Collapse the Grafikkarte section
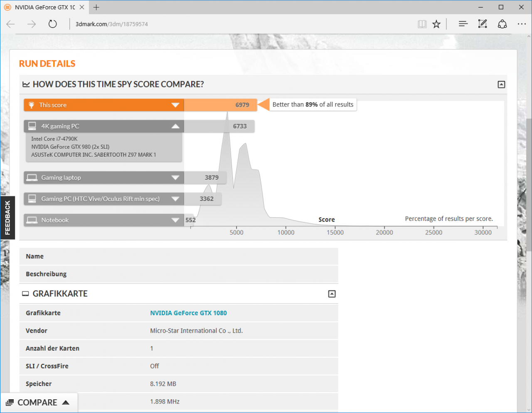 click(332, 294)
